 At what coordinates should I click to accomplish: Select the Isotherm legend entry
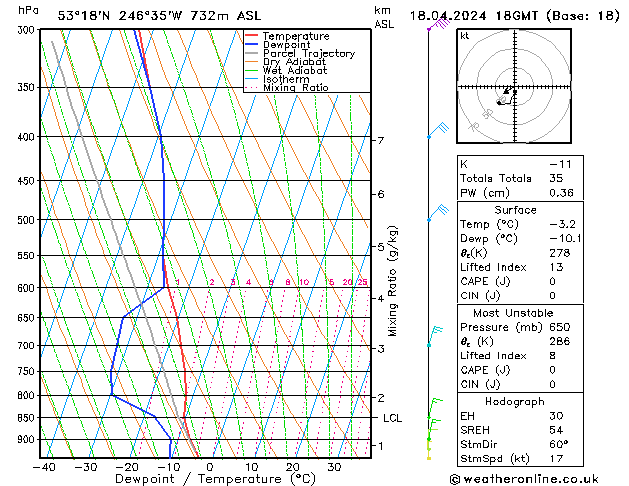286,79
